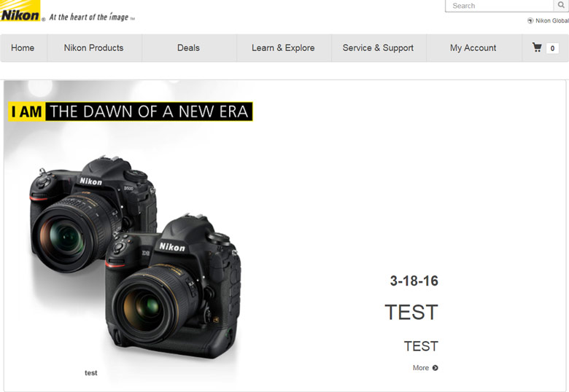Click the Nikon Global arrow icon
Image resolution: width=569 pixels, height=392 pixels.
tap(530, 20)
